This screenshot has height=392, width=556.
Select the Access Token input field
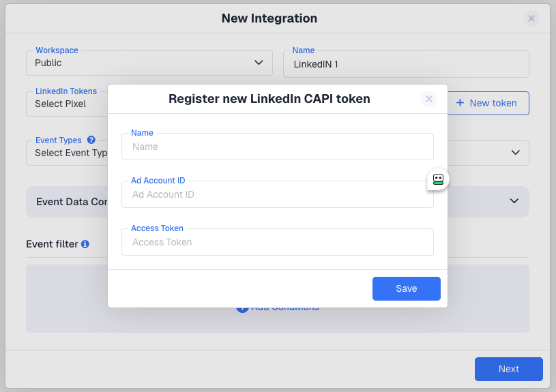[278, 242]
